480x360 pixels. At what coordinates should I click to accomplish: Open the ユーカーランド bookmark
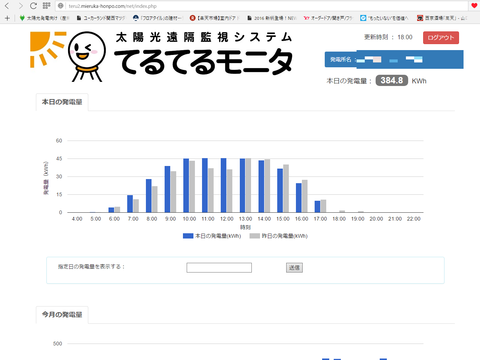coord(101,18)
